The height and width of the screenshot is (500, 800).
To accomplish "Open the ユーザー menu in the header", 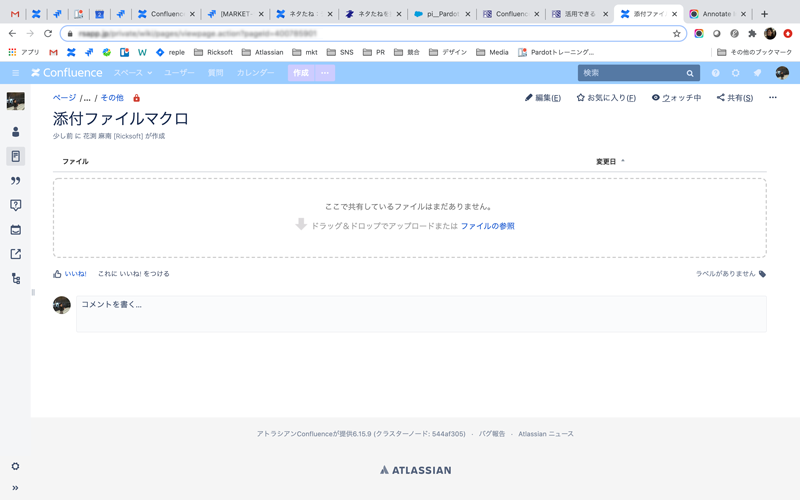I will [179, 73].
